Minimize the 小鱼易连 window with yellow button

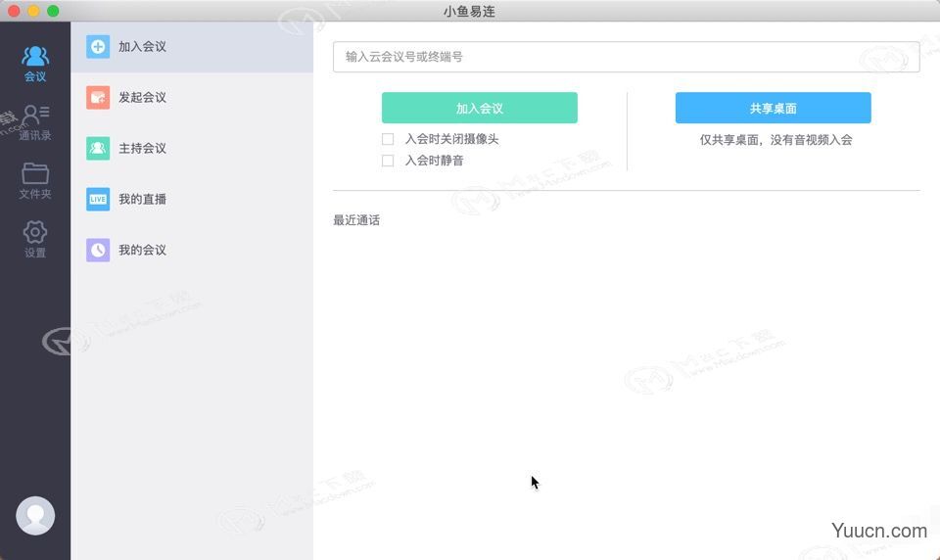click(x=33, y=11)
